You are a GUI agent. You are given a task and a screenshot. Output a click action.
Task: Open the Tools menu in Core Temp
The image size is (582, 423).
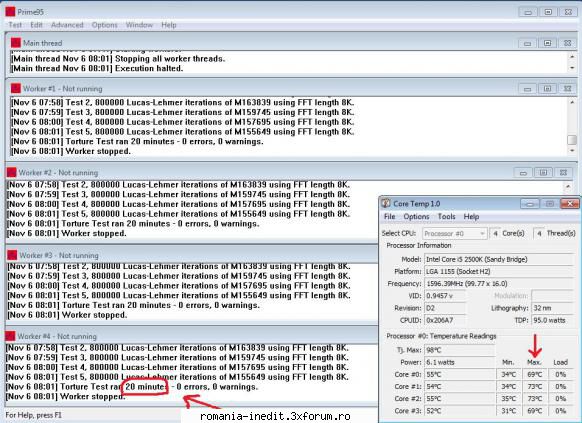(x=447, y=216)
